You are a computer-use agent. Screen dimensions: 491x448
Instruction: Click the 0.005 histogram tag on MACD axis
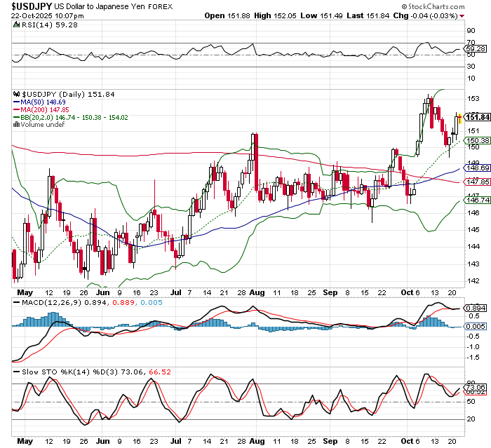pos(476,327)
